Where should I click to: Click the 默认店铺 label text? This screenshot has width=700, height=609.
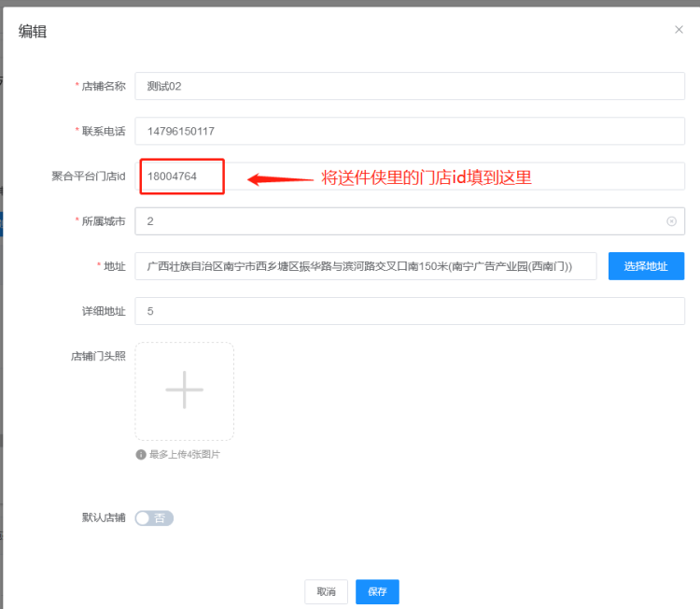[x=104, y=517]
